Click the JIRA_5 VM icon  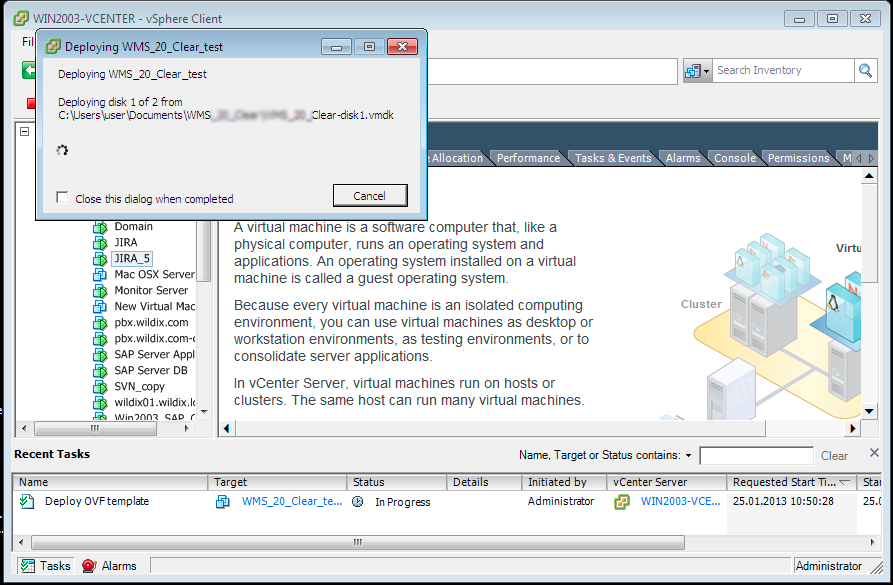tap(100, 259)
